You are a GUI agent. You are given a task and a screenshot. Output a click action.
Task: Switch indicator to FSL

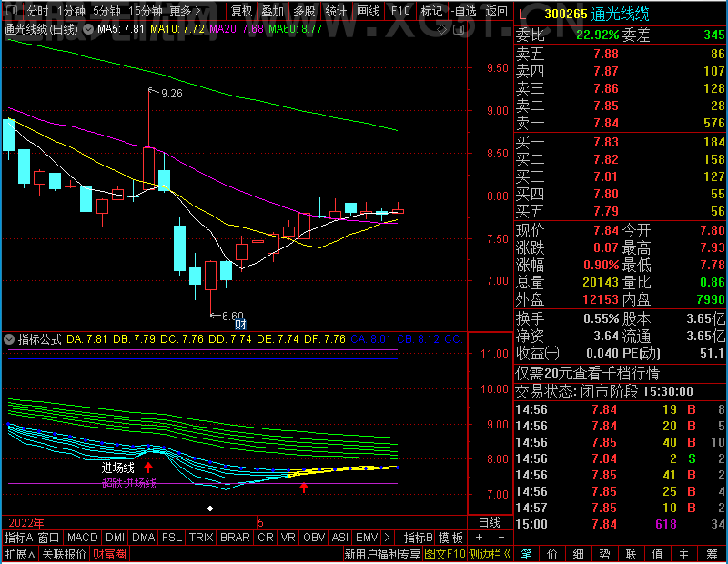click(172, 538)
